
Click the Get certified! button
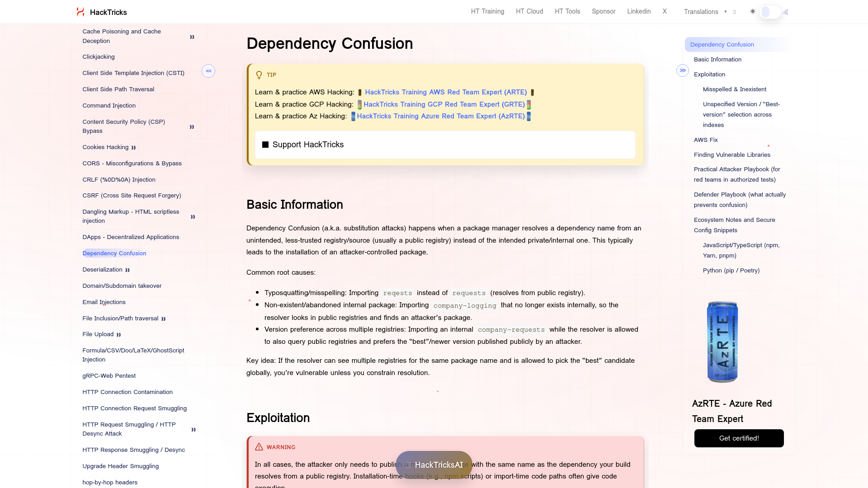(739, 438)
